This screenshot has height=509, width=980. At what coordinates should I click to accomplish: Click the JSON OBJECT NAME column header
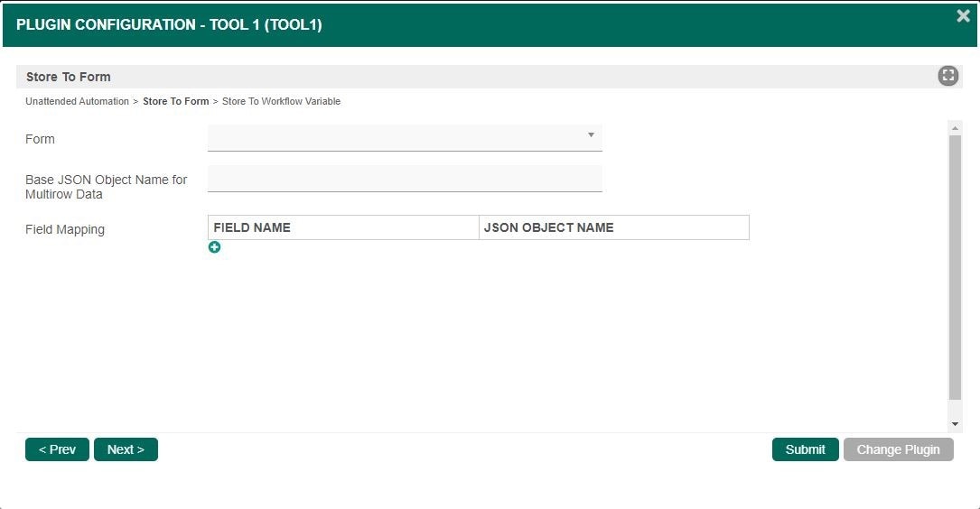pos(613,227)
